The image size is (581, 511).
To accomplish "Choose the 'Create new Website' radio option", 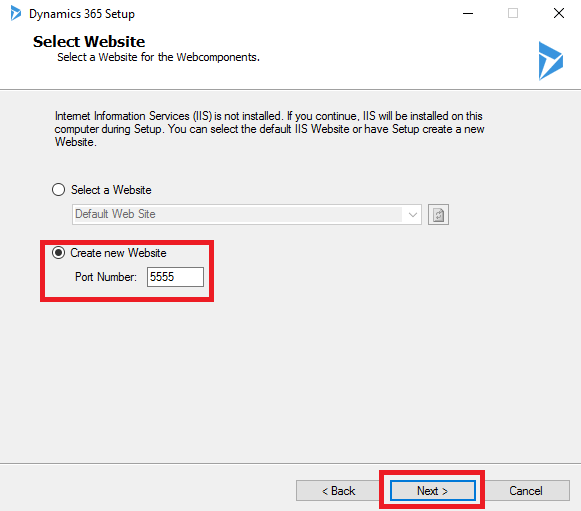I will [59, 253].
